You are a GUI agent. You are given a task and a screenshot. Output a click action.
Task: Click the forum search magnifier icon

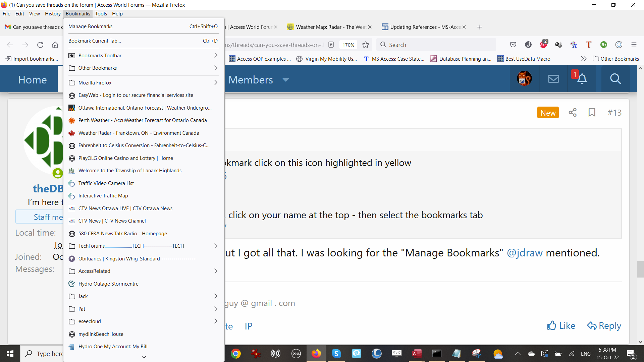(615, 79)
